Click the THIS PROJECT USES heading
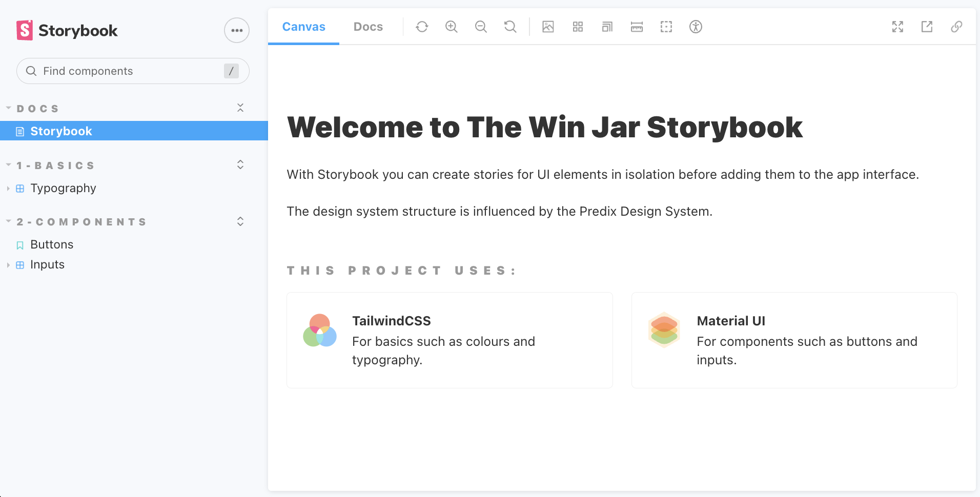980x497 pixels. coord(402,271)
